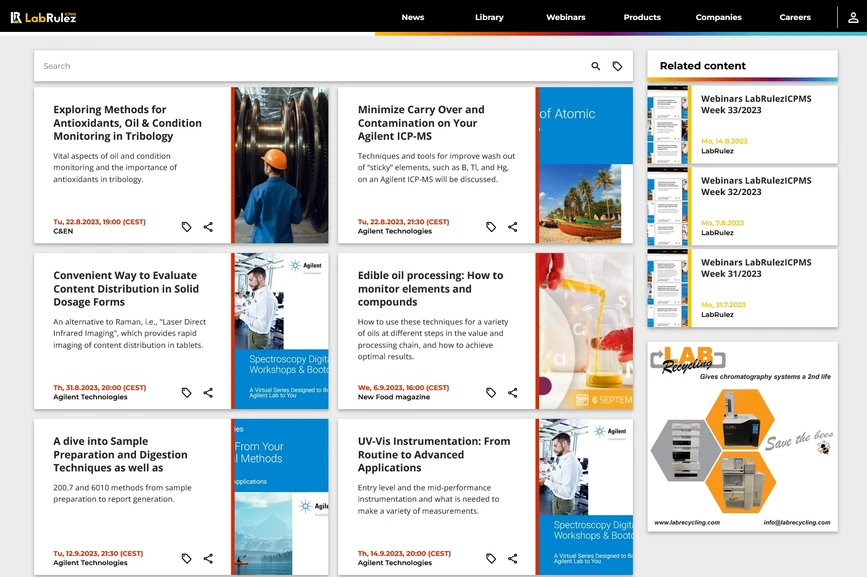Open Webinars LabRulezICPMS Week 32/2023
The image size is (867, 577).
(x=756, y=186)
